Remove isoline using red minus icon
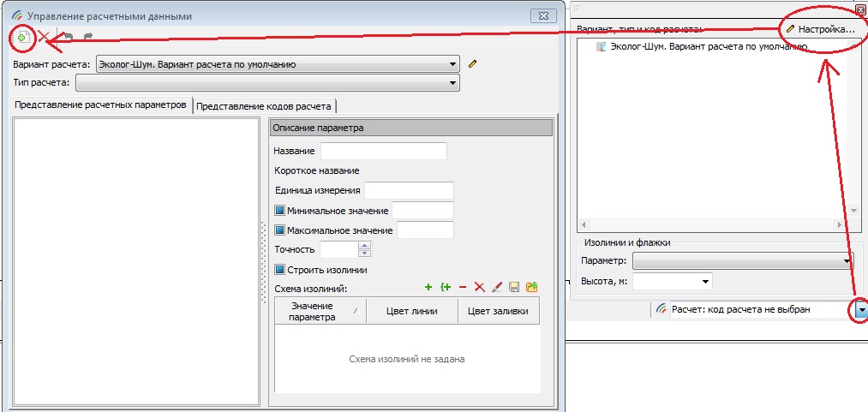 click(x=463, y=288)
